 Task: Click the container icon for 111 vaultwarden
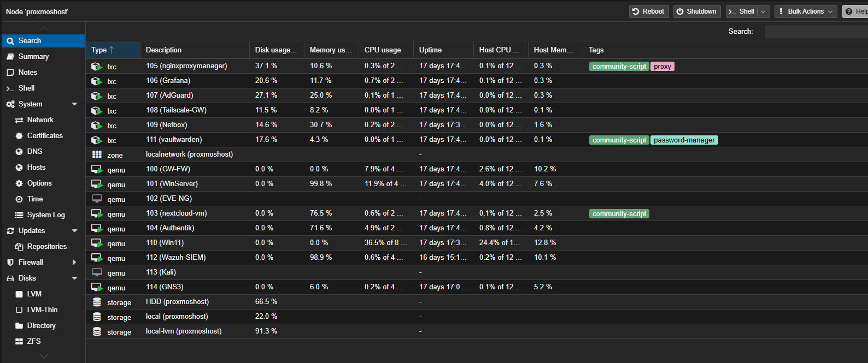[97, 140]
